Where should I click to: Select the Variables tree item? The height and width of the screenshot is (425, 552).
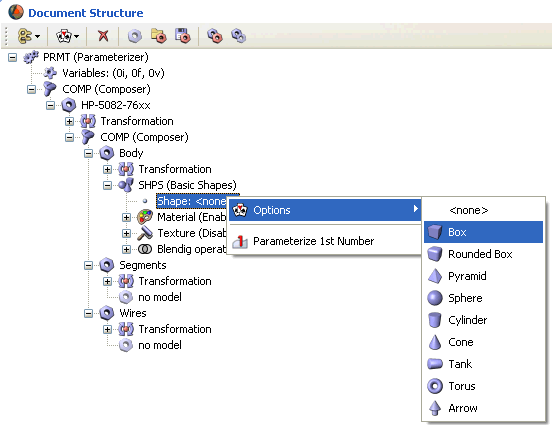click(113, 73)
